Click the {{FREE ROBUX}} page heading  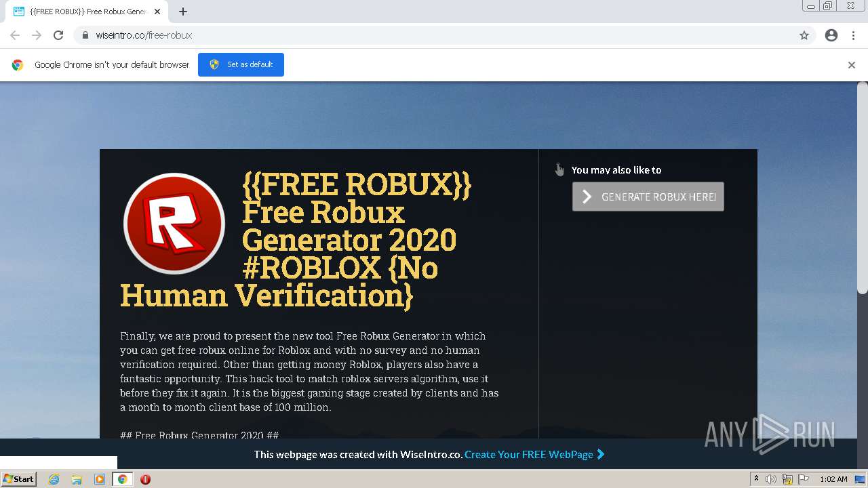pyautogui.click(x=296, y=240)
